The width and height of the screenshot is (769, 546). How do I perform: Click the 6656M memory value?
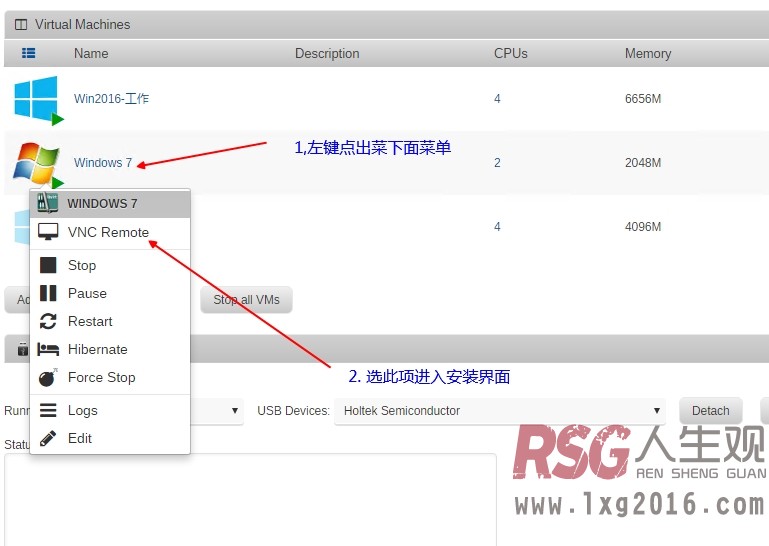point(643,99)
